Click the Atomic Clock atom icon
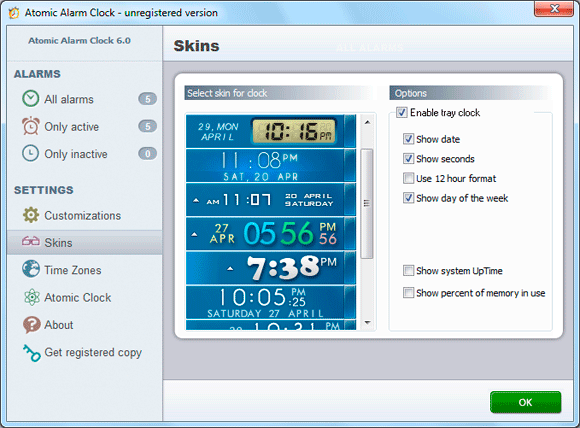The image size is (580, 428). tap(31, 297)
